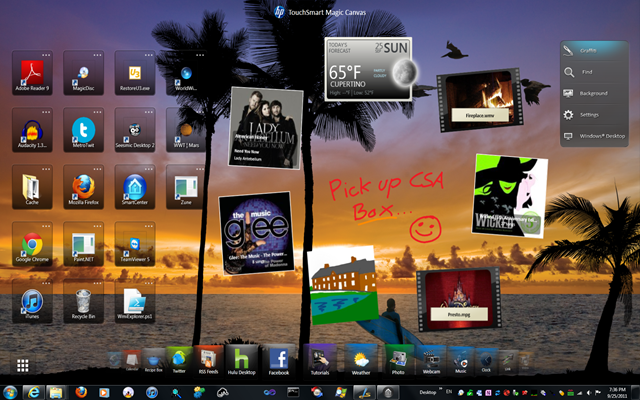Launch Mozilla Firefox from canvas tiles
This screenshot has width=640, height=400.
click(84, 187)
